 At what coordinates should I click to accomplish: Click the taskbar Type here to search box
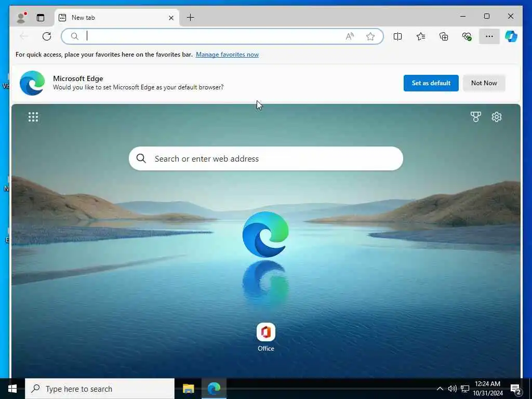click(100, 389)
